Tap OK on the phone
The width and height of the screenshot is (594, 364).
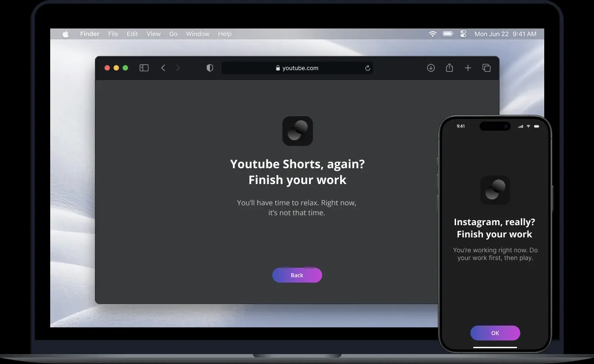[495, 333]
